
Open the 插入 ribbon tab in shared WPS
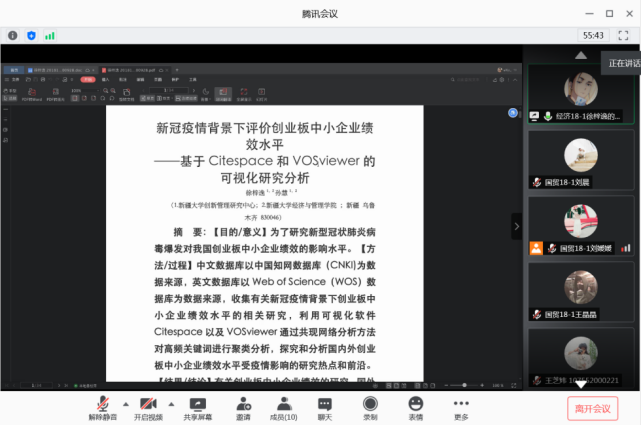(106, 79)
